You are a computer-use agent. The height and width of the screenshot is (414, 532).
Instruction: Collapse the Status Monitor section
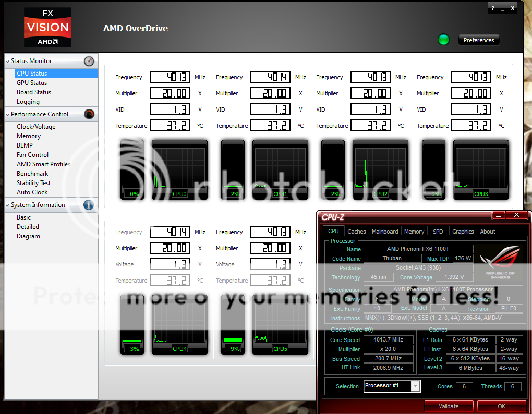pos(7,62)
